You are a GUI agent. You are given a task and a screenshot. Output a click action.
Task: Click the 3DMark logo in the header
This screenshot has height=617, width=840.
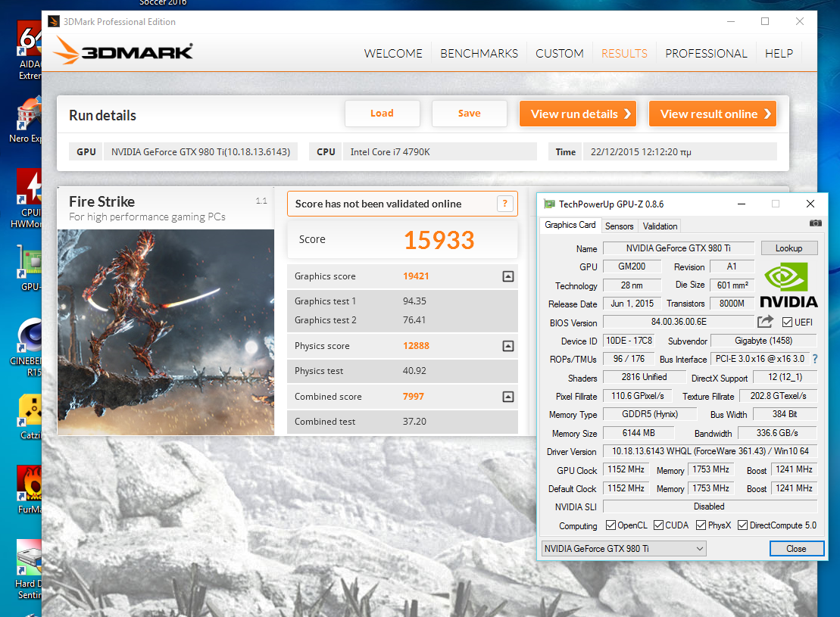click(x=123, y=51)
